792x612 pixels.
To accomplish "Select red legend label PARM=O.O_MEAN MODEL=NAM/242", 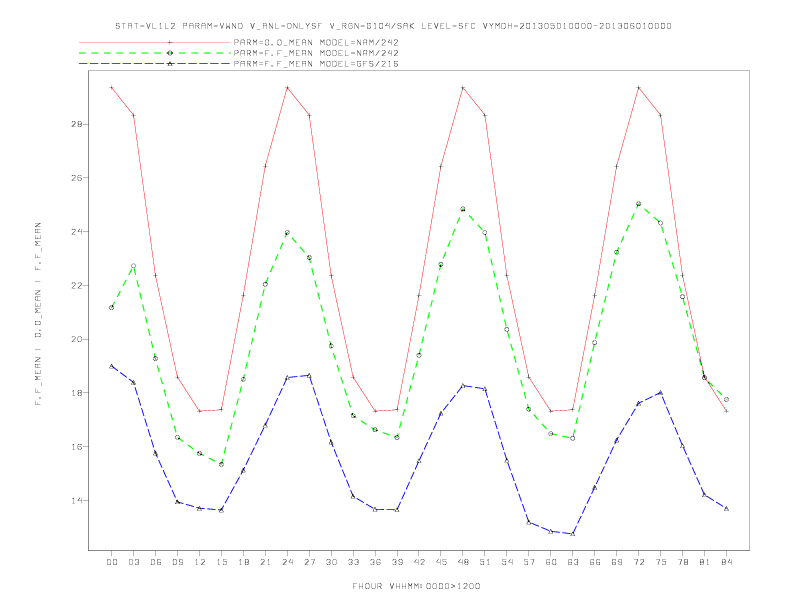I will 316,42.
